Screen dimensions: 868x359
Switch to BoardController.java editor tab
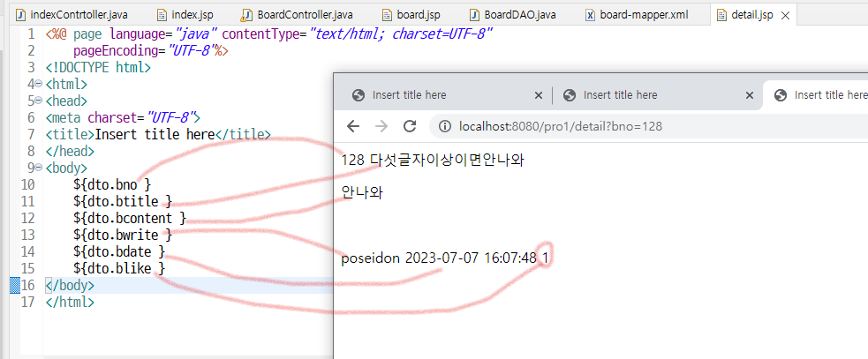click(298, 14)
